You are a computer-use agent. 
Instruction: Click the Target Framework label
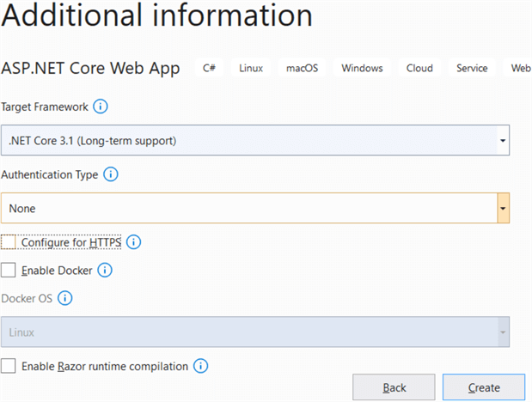click(x=45, y=107)
